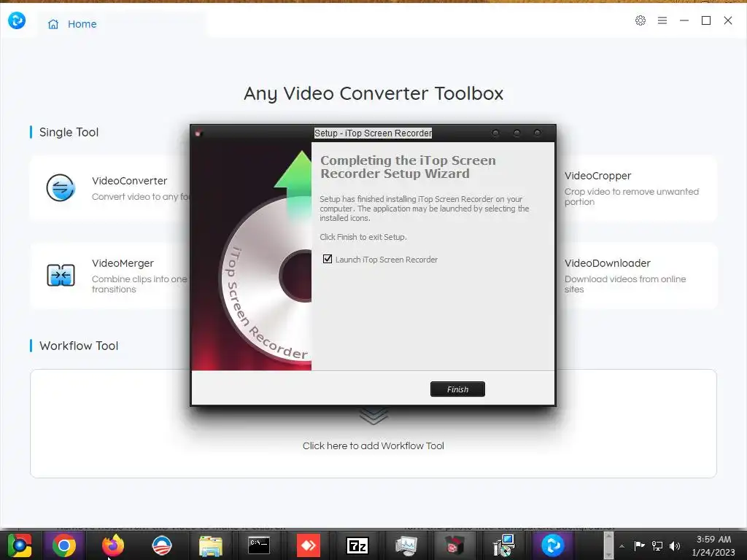Open the volume speaker tray icon
The image size is (747, 560).
(x=675, y=545)
